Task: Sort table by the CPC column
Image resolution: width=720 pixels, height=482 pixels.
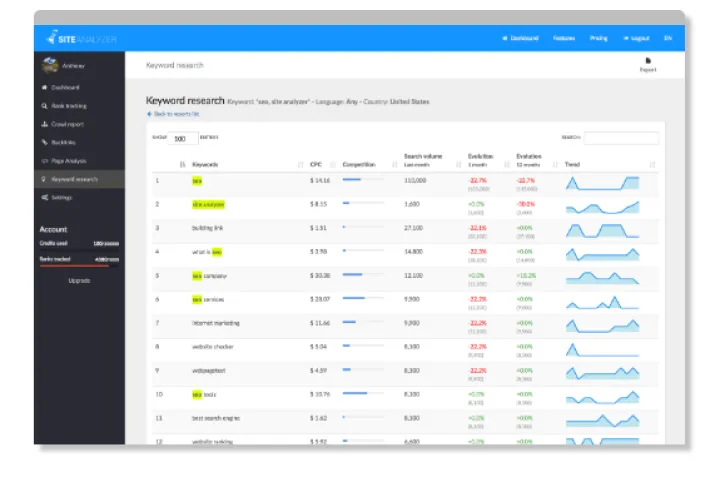Action: click(316, 164)
